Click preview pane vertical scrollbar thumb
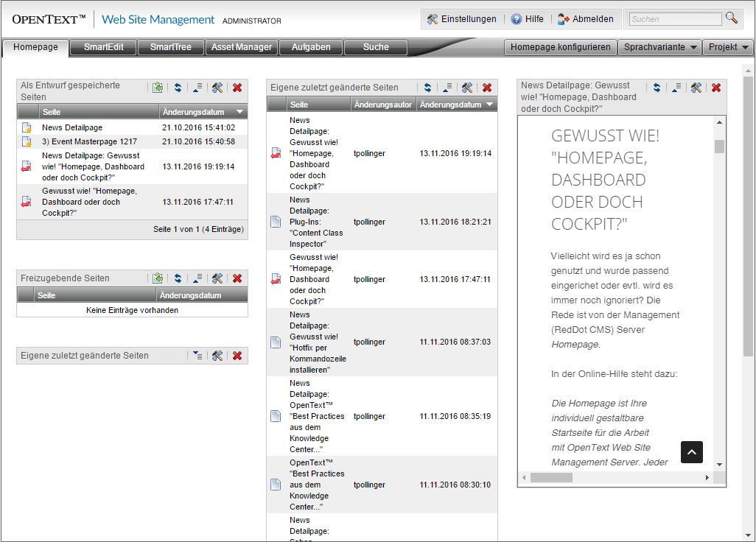 719,146
